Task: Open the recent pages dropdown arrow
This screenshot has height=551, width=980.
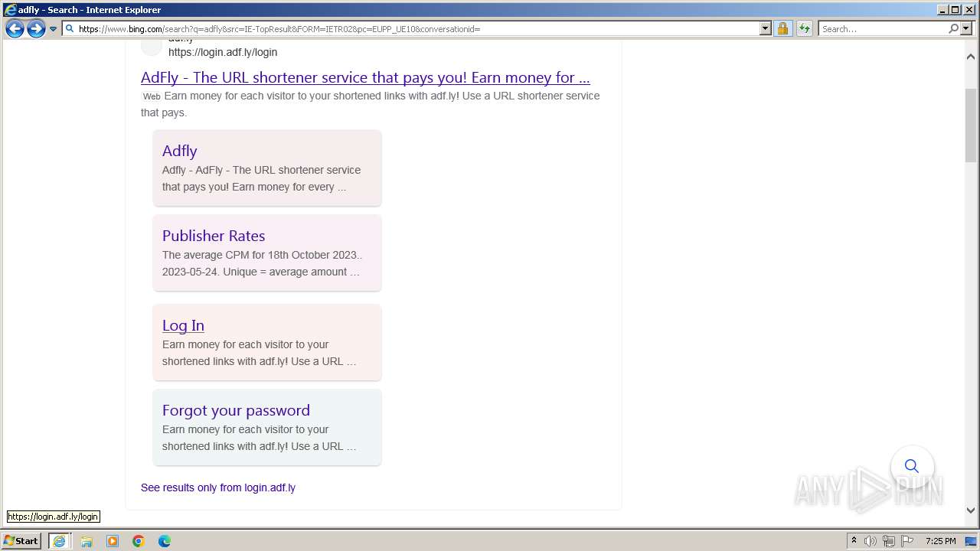Action: [53, 29]
